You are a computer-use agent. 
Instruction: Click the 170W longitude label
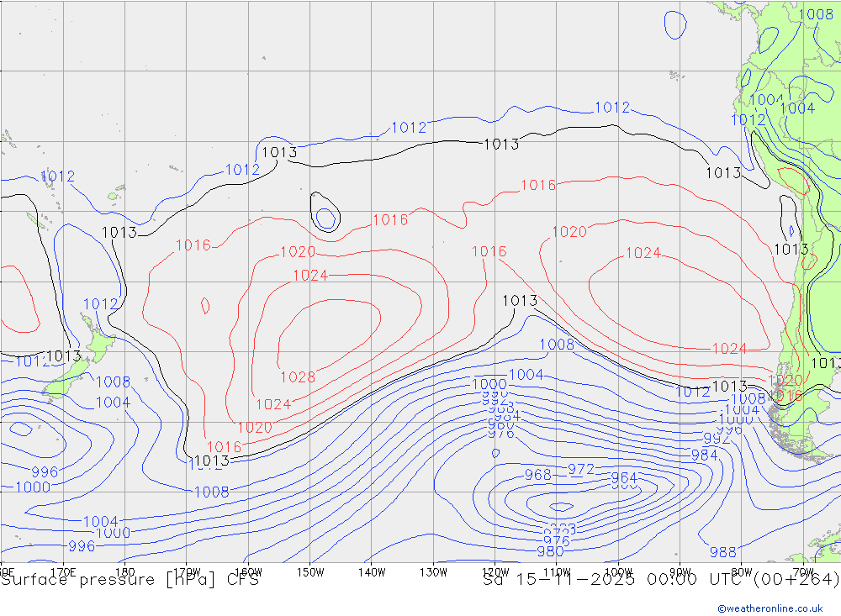[188, 572]
